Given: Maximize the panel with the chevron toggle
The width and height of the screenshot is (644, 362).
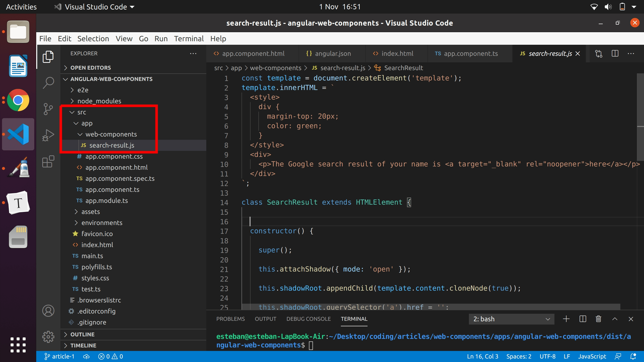Looking at the screenshot, I should click(x=615, y=319).
